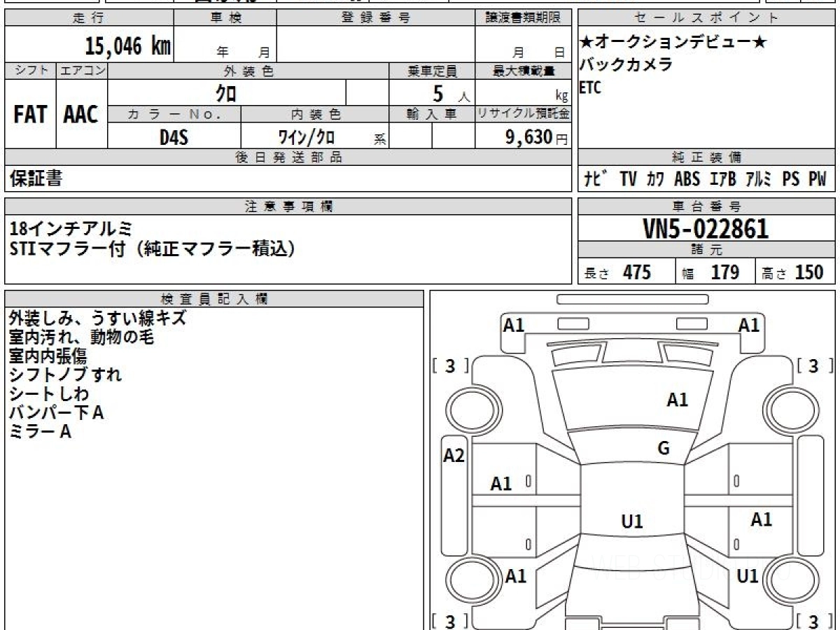Select the ★オークションデビュー★ line

[673, 42]
